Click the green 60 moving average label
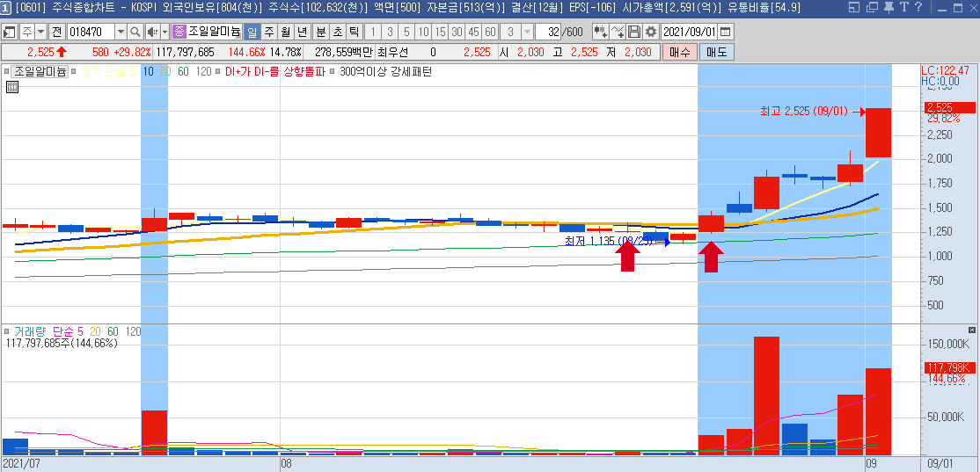 (183, 72)
